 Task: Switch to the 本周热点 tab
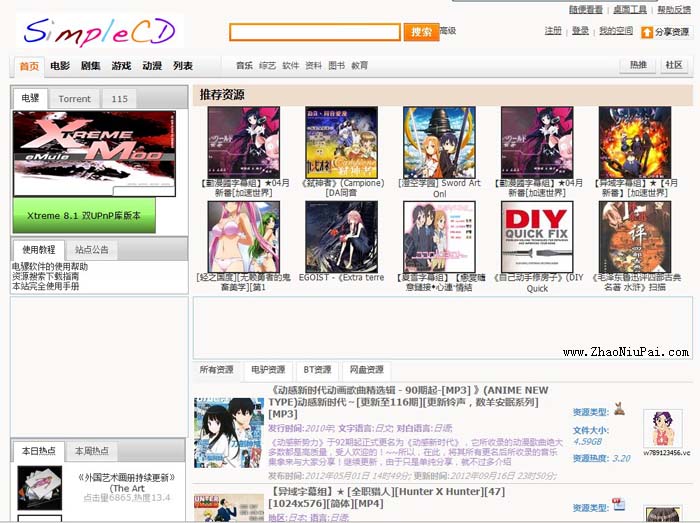tap(92, 451)
